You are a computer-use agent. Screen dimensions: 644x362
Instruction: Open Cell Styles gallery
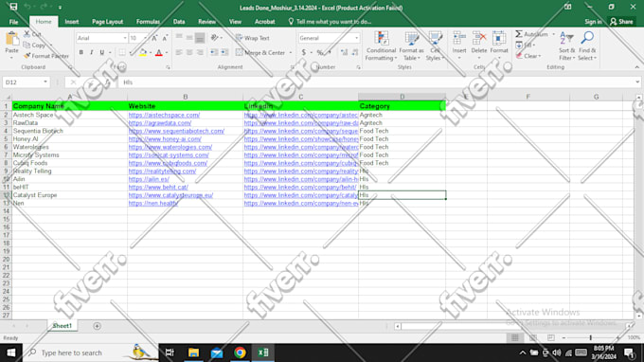[435, 46]
